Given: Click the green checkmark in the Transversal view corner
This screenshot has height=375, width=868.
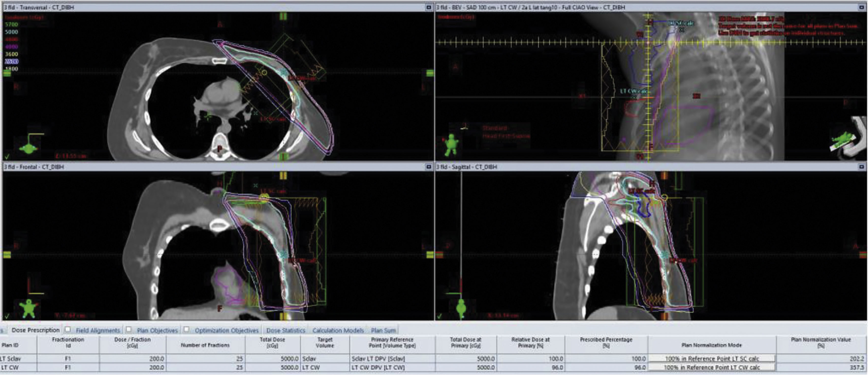Looking at the screenshot, I should [7, 157].
